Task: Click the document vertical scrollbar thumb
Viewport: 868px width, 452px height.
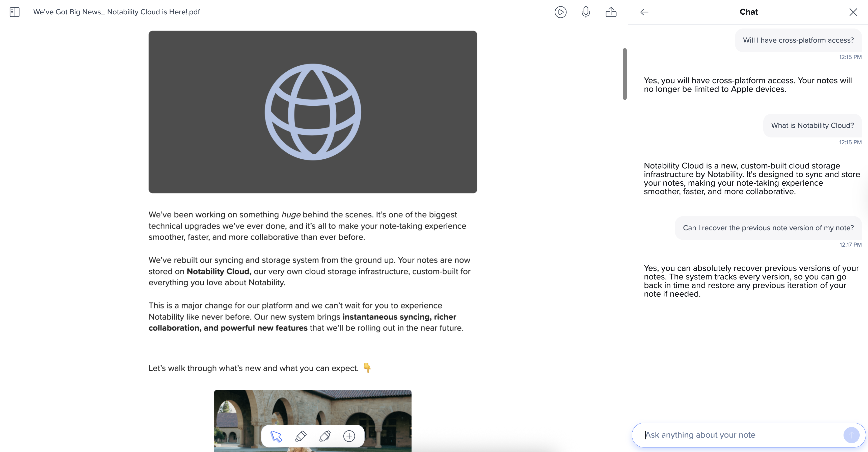Action: tap(625, 74)
